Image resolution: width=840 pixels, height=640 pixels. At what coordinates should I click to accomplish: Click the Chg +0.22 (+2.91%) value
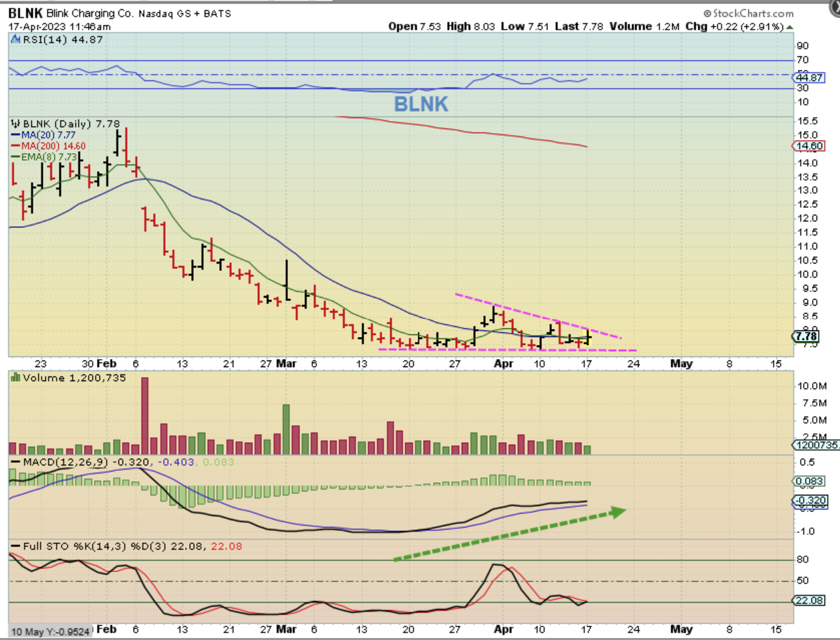point(734,26)
